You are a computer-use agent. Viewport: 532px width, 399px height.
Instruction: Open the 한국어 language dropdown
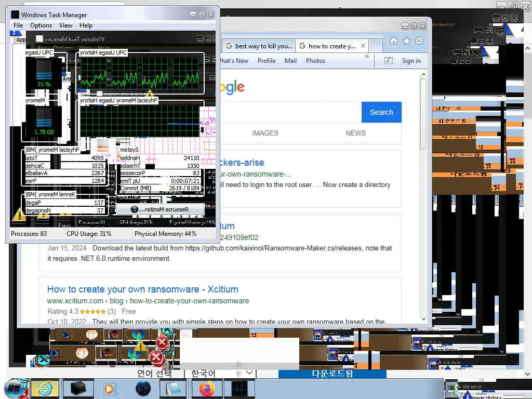(x=221, y=374)
